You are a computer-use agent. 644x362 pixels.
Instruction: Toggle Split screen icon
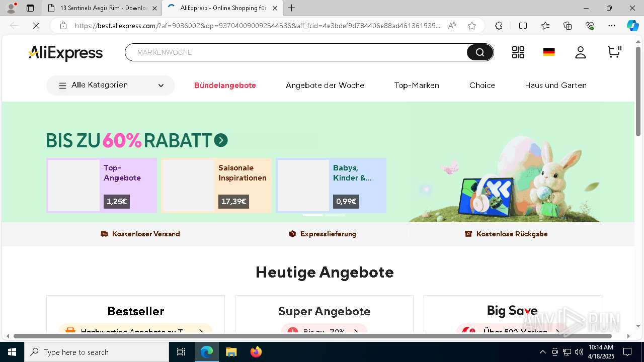pos(523,26)
